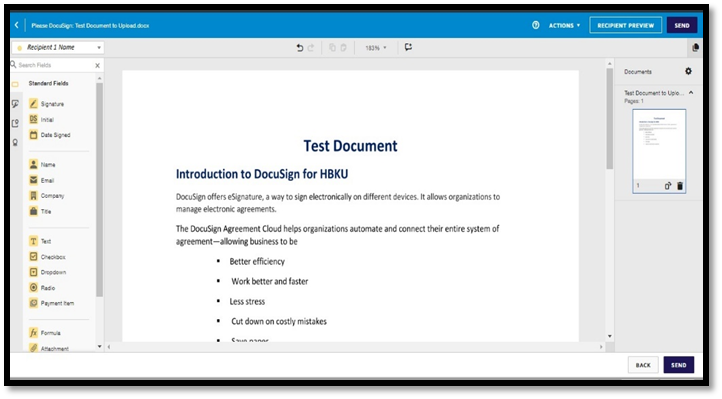Select the Email field
The height and width of the screenshot is (399, 722).
42,180
